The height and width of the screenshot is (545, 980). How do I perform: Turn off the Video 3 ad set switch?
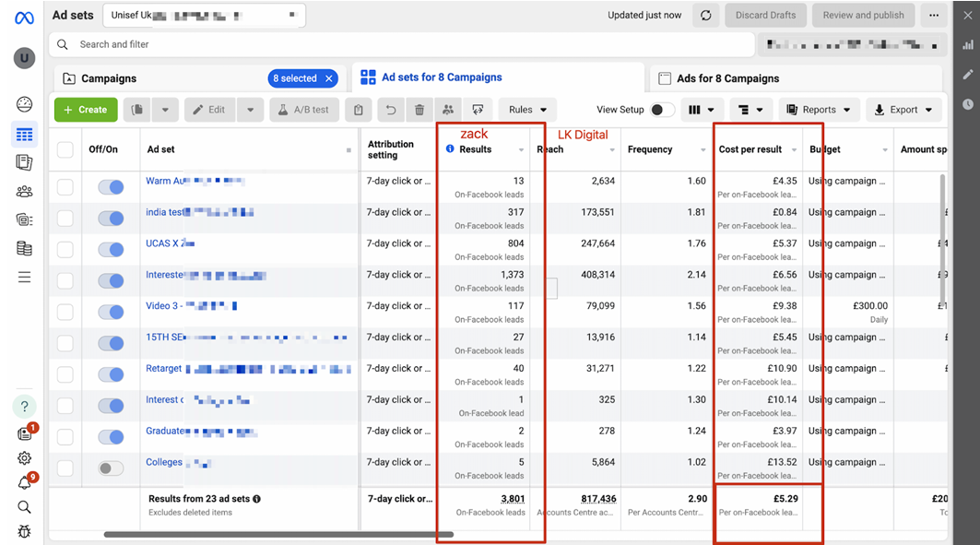pyautogui.click(x=111, y=312)
